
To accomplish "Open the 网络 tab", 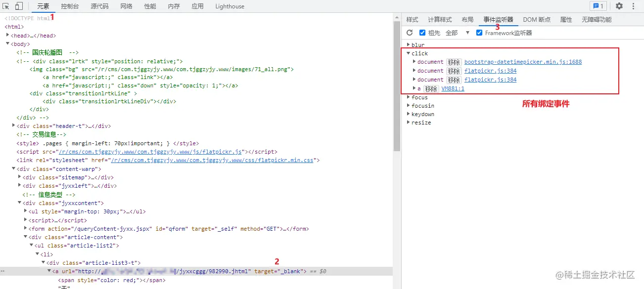I will [x=126, y=6].
